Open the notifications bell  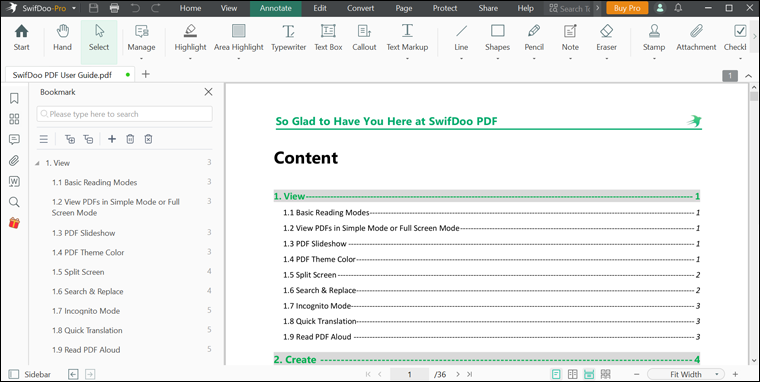point(679,8)
